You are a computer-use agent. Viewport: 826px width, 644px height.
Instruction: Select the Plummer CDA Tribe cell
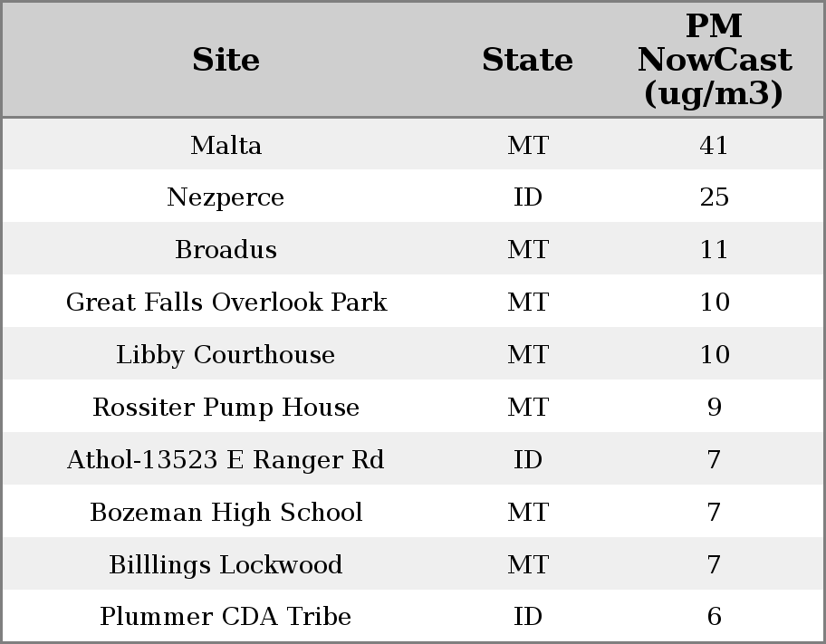[226, 617]
